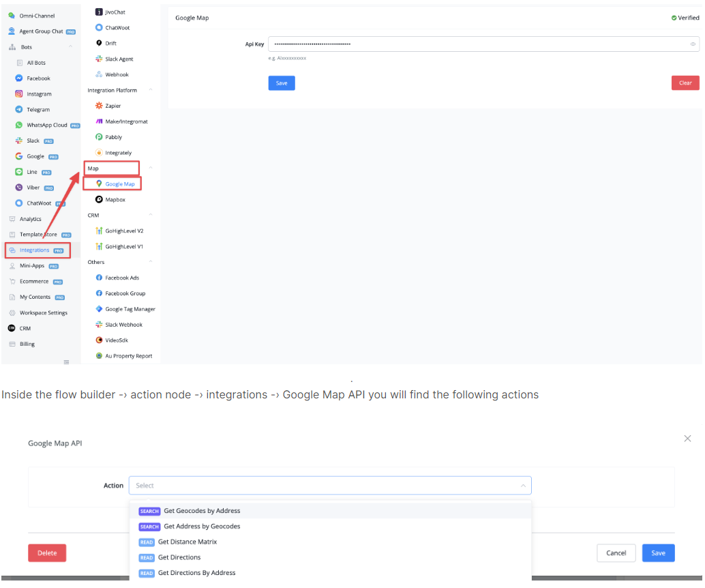Click the Slack channel icon in Bots
The width and height of the screenshot is (705, 588).
click(19, 141)
